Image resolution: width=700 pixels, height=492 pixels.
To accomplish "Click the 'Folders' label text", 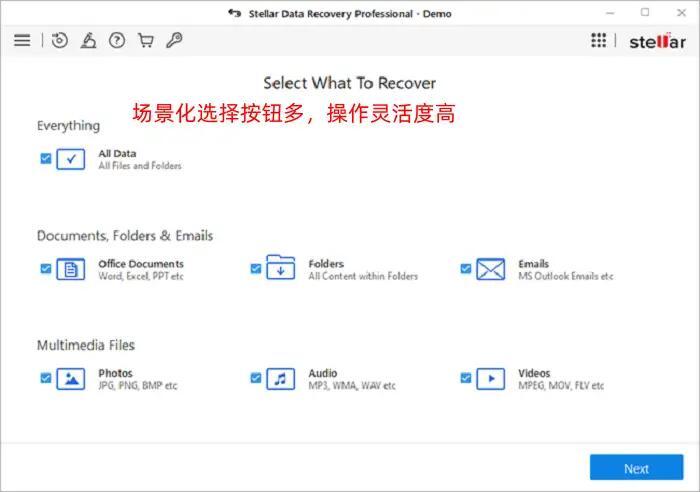I will tap(326, 264).
